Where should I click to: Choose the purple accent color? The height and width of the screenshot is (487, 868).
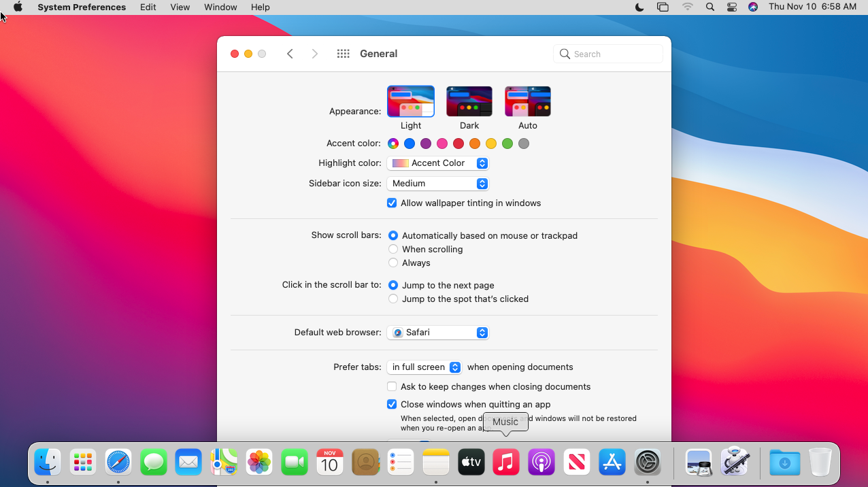[426, 144]
